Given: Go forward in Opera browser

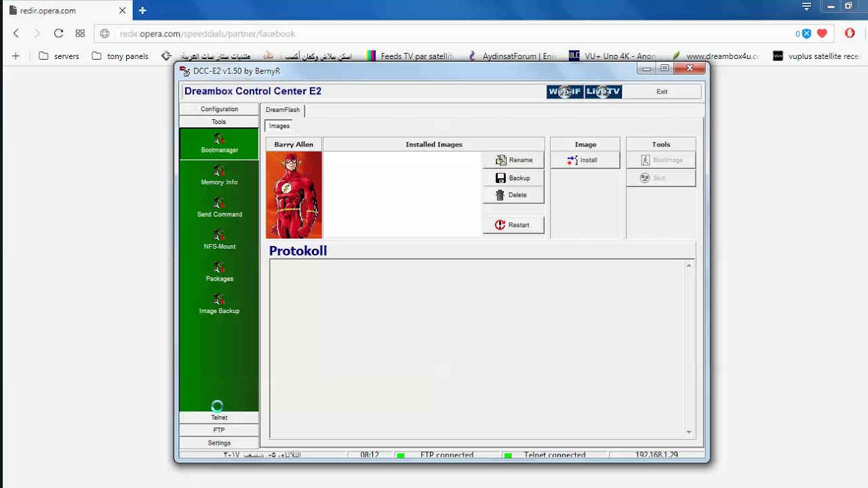Looking at the screenshot, I should (37, 33).
